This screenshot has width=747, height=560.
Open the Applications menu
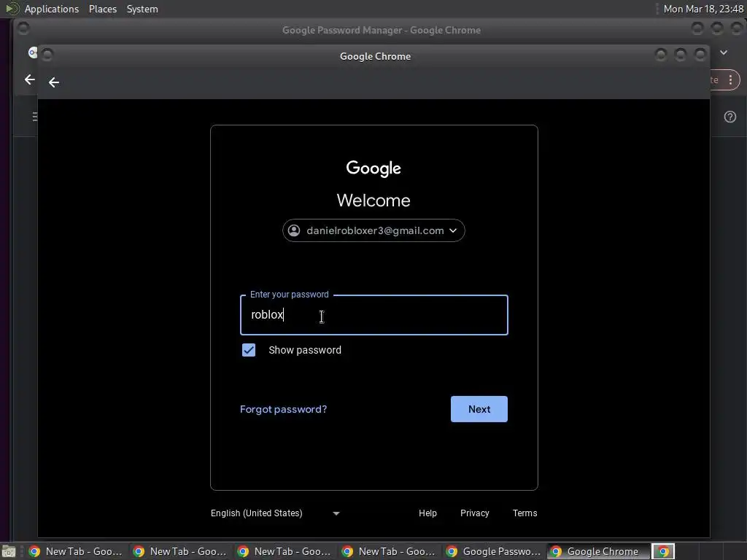click(52, 9)
